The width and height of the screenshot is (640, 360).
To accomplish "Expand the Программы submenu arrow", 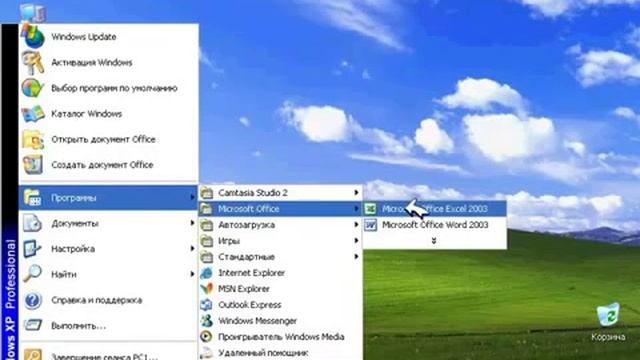I will pyautogui.click(x=192, y=198).
